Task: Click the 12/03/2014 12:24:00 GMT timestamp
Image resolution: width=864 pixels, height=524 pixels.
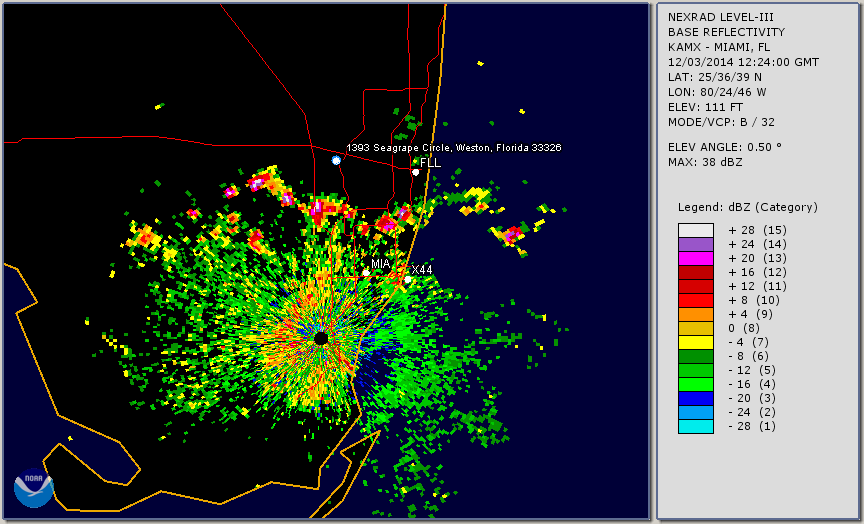Action: coord(743,62)
